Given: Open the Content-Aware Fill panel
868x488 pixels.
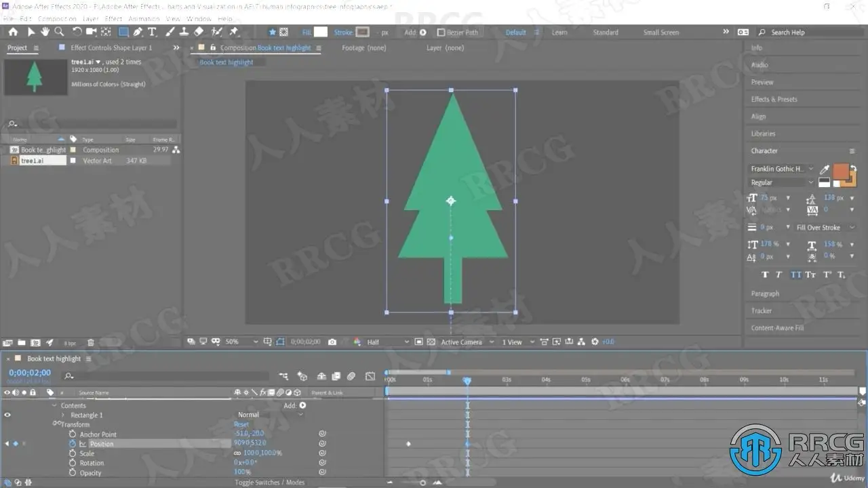Looking at the screenshot, I should (777, 328).
